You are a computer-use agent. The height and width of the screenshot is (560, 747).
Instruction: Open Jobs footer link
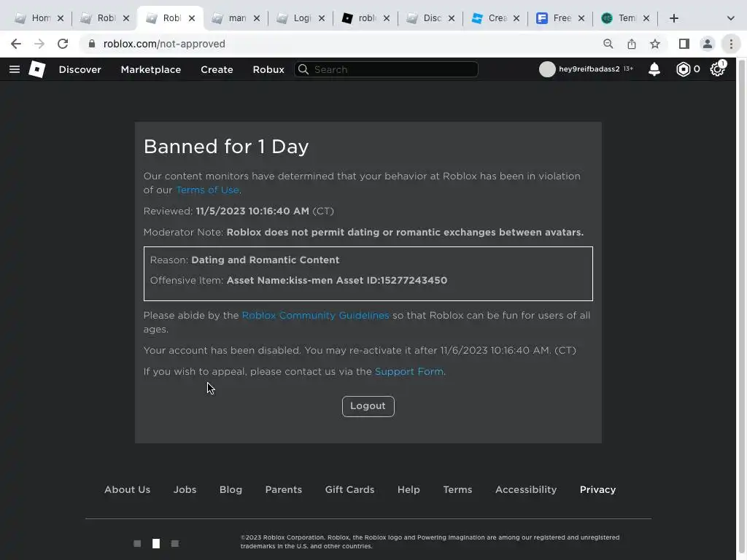click(x=185, y=489)
